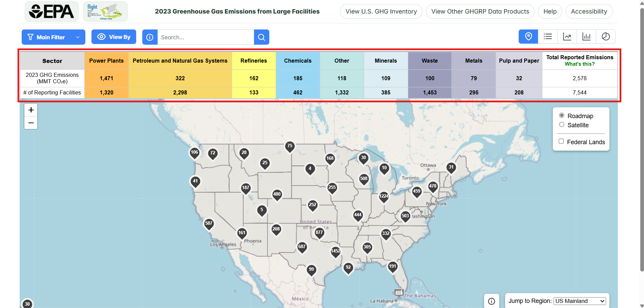Open the Jump to Region dropdown
The image size is (644, 308).
click(580, 301)
